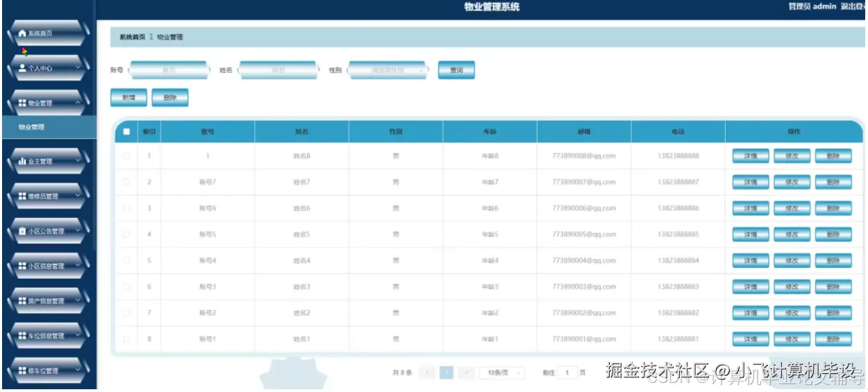Expand the 维修员管理 chevron

78,196
